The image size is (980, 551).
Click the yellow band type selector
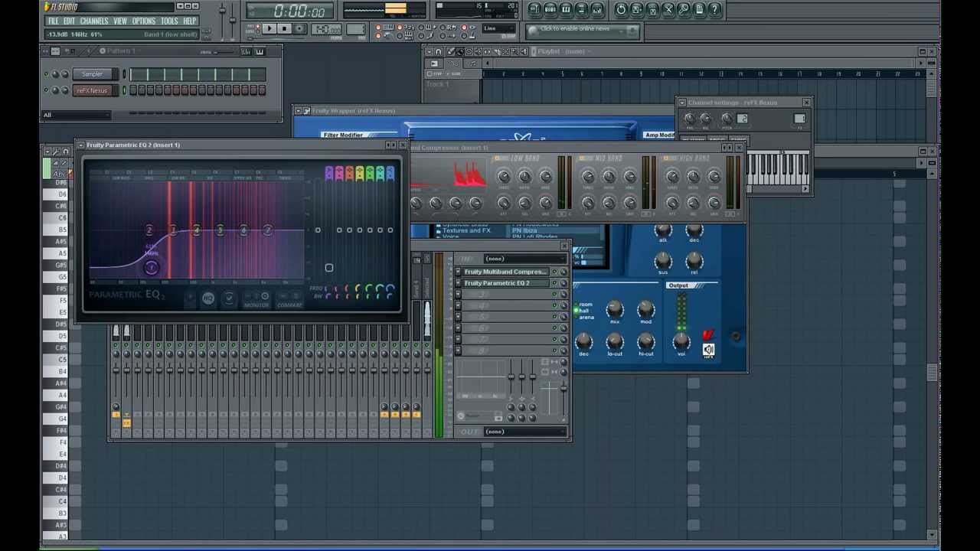(x=360, y=174)
